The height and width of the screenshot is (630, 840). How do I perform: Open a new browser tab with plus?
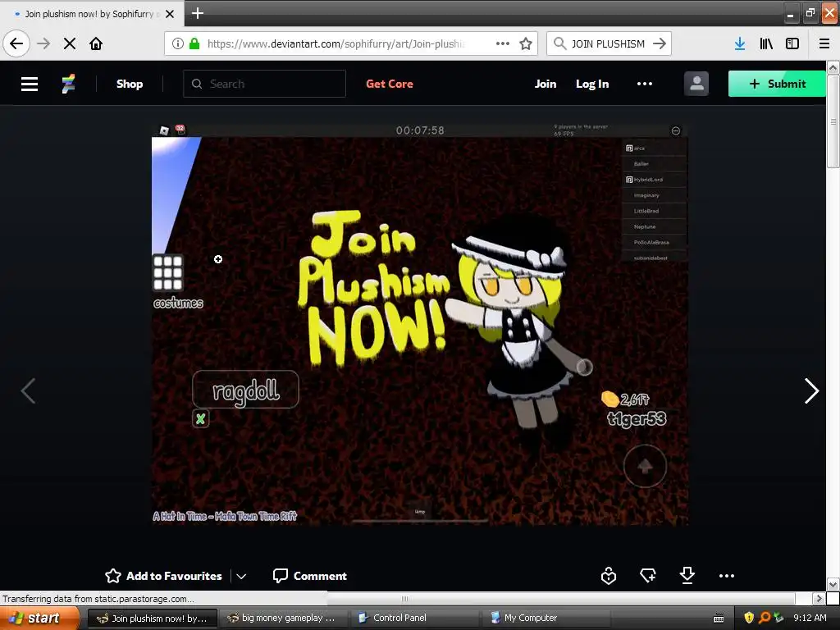pyautogui.click(x=197, y=13)
